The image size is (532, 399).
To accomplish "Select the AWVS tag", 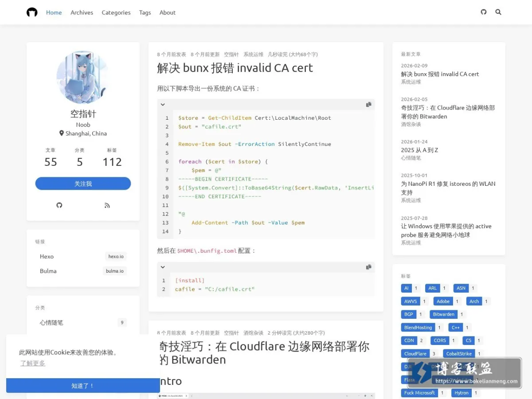I will (x=411, y=301).
